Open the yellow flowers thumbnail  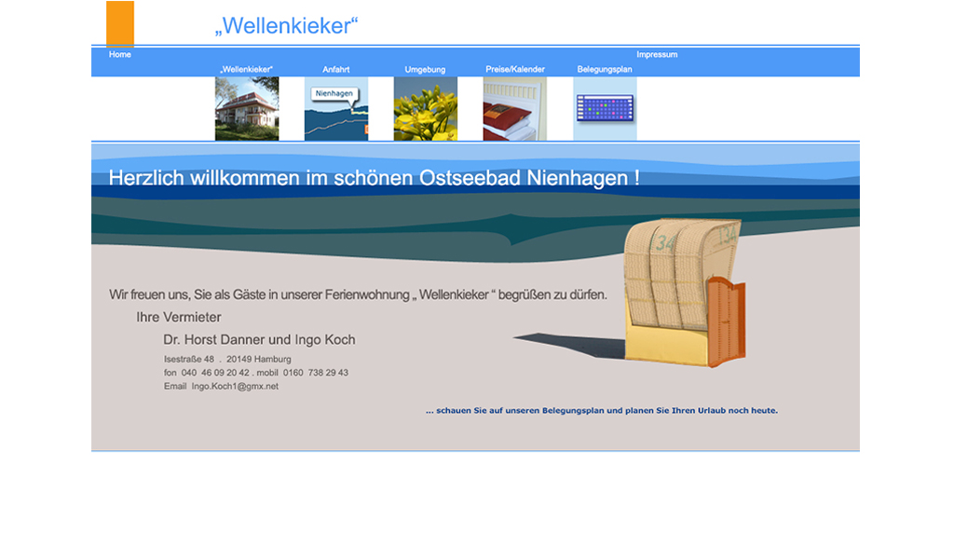coord(426,109)
